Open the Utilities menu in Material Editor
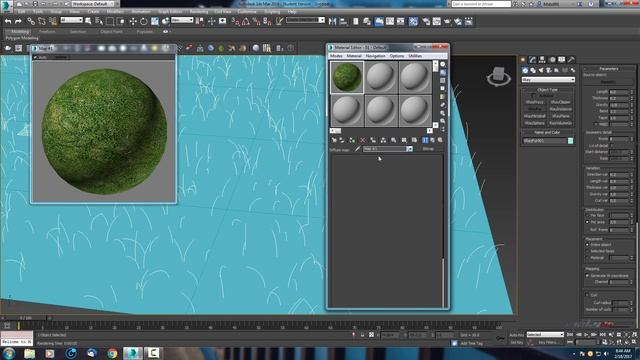The image size is (640, 360). click(x=415, y=56)
